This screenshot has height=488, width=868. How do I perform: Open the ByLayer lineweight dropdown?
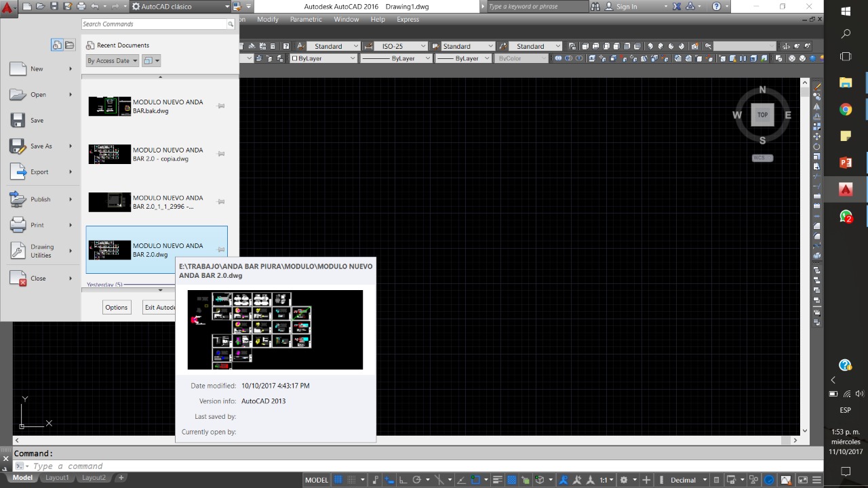(463, 58)
